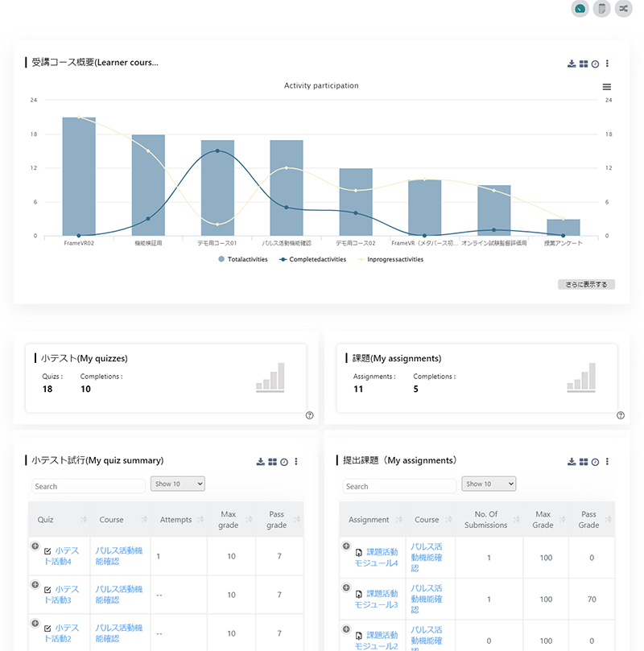Click the clock icon on 提出課題 panel
The height and width of the screenshot is (651, 644).
(594, 462)
